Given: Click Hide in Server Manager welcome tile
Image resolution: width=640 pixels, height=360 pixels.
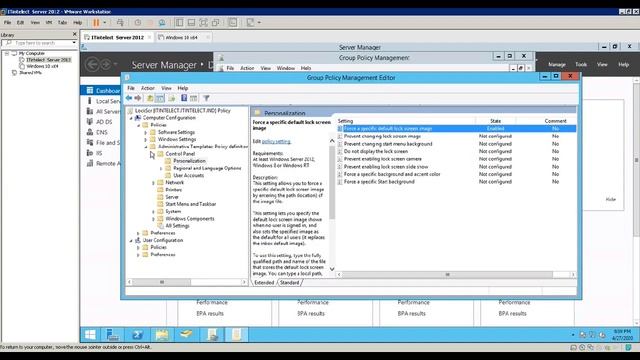Looking at the screenshot, I should click(x=611, y=199).
